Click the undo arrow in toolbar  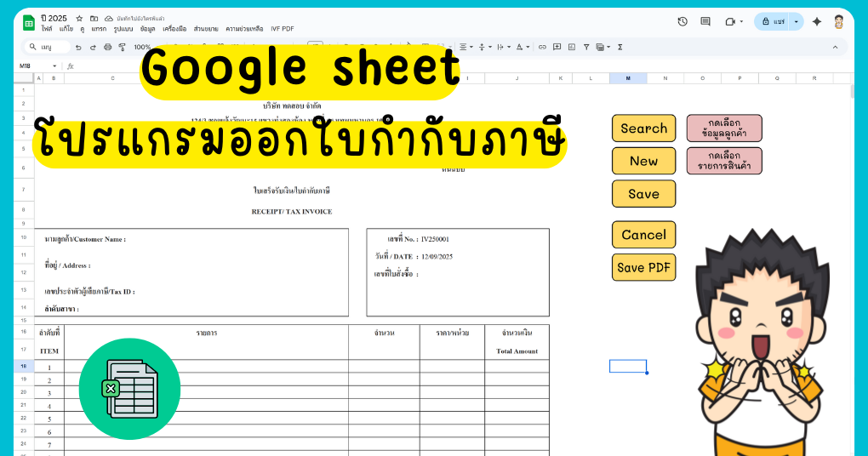coord(78,48)
